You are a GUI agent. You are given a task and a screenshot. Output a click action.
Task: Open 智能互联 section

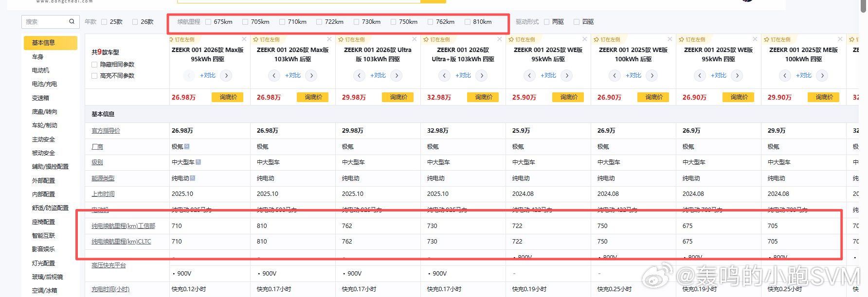coord(44,236)
